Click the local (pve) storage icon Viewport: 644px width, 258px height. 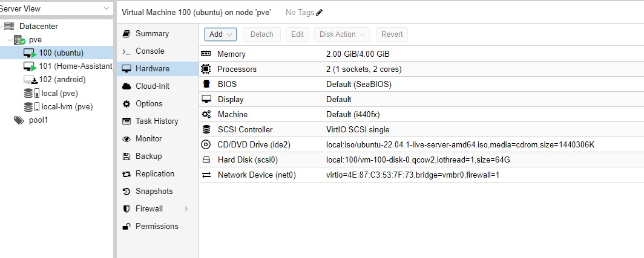click(28, 93)
